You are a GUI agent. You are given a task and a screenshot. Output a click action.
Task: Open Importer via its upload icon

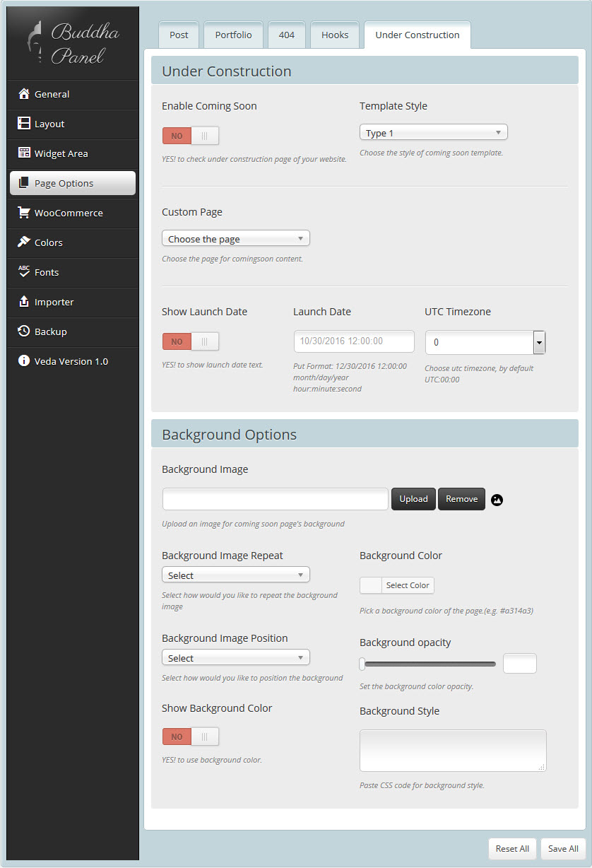click(24, 302)
